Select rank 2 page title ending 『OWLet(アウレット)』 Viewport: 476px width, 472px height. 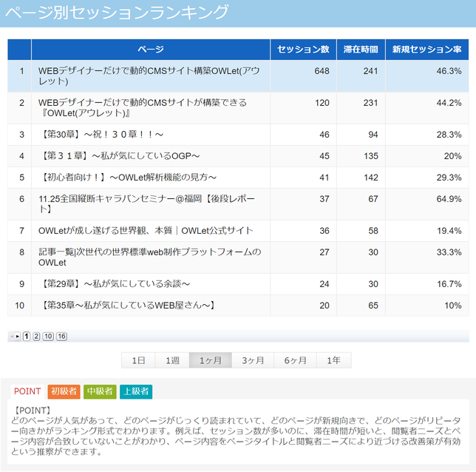coord(143,108)
